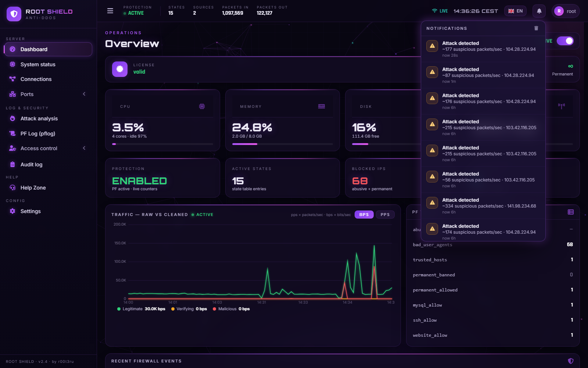Open the EN language selector

coord(515,11)
